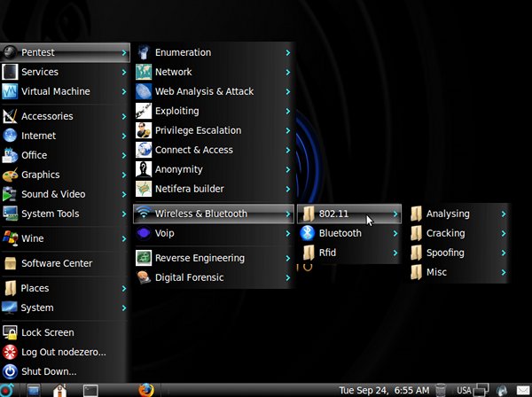Click the Analysing label text
The width and height of the screenshot is (532, 397).
[448, 214]
